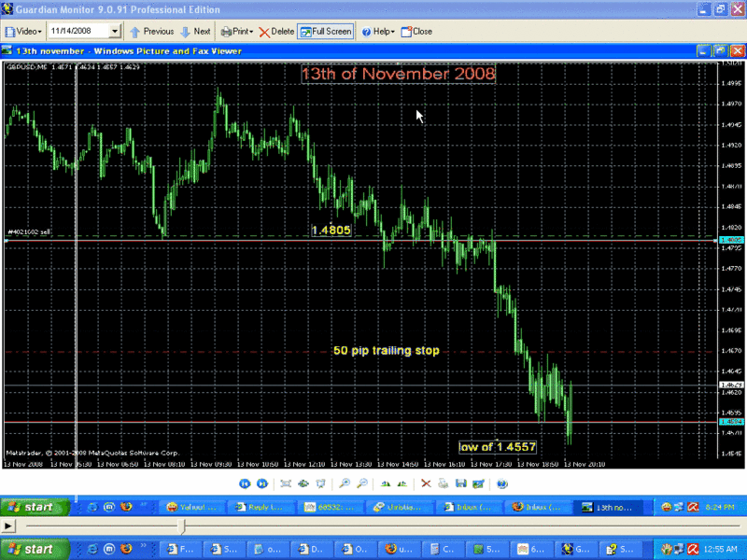Rotate image counterclockwise in viewer toolbar

click(402, 483)
